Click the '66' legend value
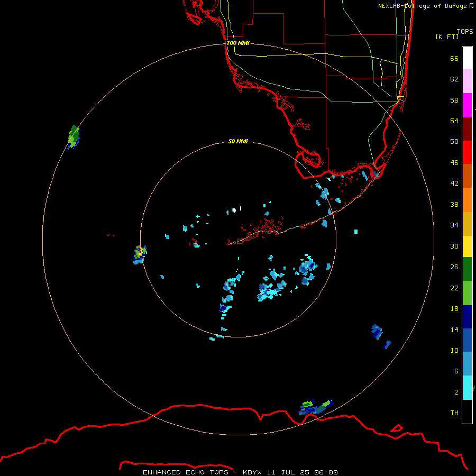Screen dimensions: 476x476 tap(454, 59)
